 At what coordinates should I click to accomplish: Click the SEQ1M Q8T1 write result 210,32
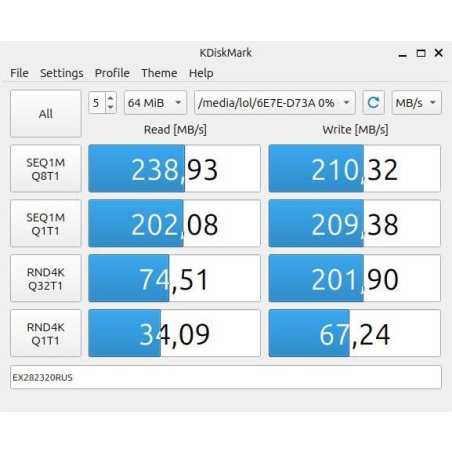tap(355, 169)
